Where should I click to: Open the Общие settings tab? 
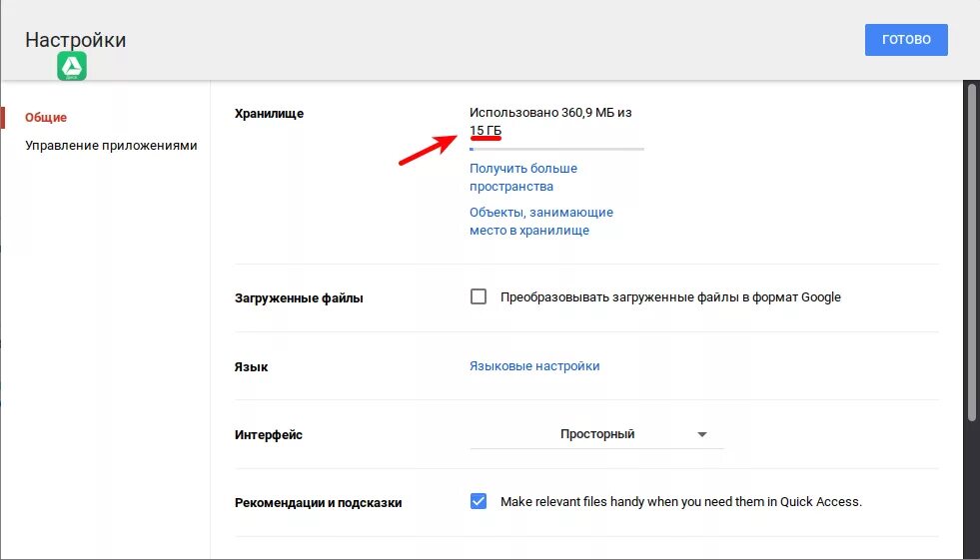(46, 118)
